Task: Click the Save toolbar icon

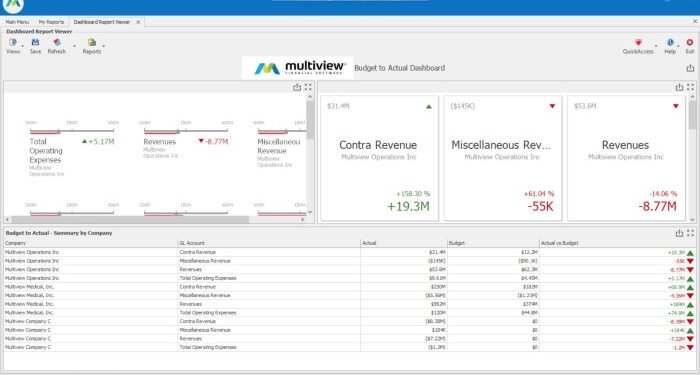Action: [x=35, y=43]
